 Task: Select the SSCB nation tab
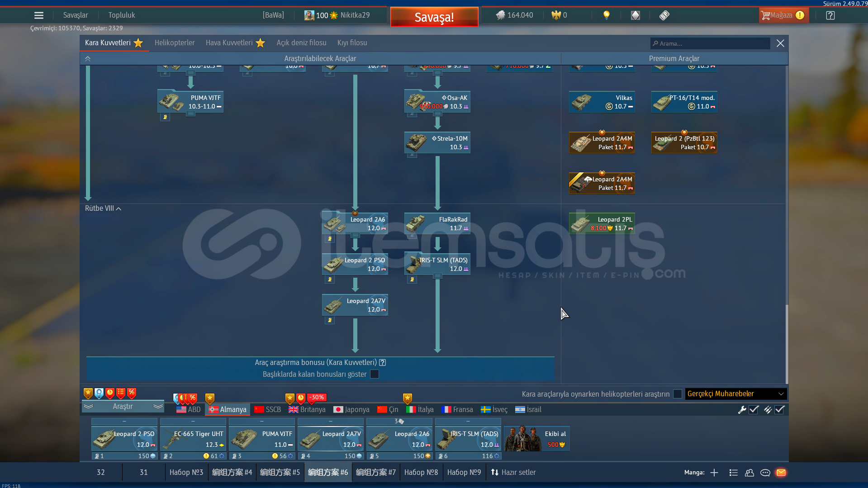tap(268, 410)
